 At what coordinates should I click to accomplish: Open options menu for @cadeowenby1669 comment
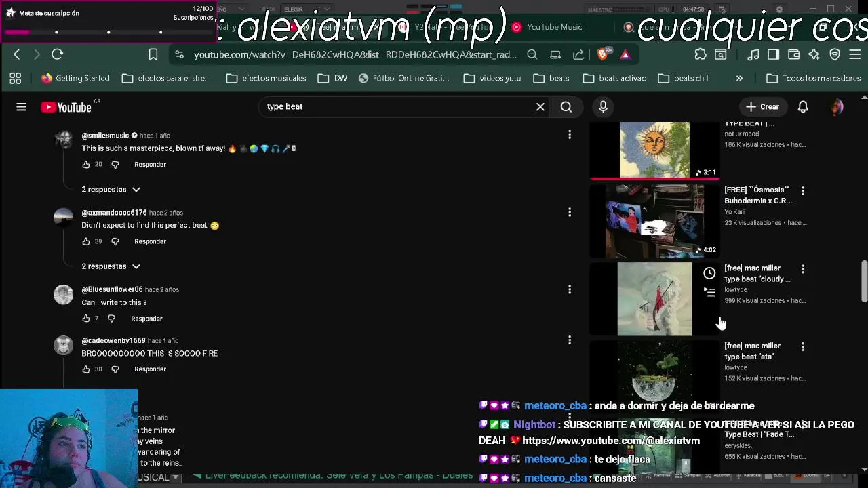pos(570,340)
